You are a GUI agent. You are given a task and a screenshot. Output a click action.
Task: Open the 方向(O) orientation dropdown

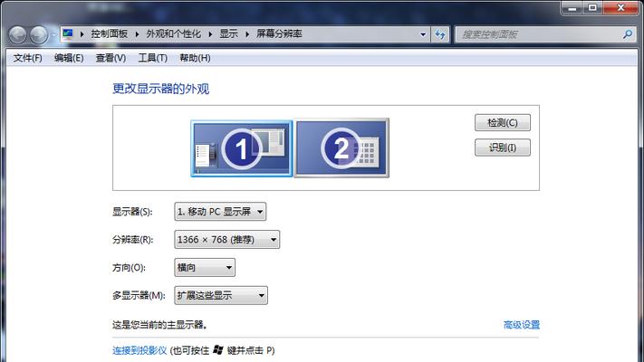tap(205, 268)
